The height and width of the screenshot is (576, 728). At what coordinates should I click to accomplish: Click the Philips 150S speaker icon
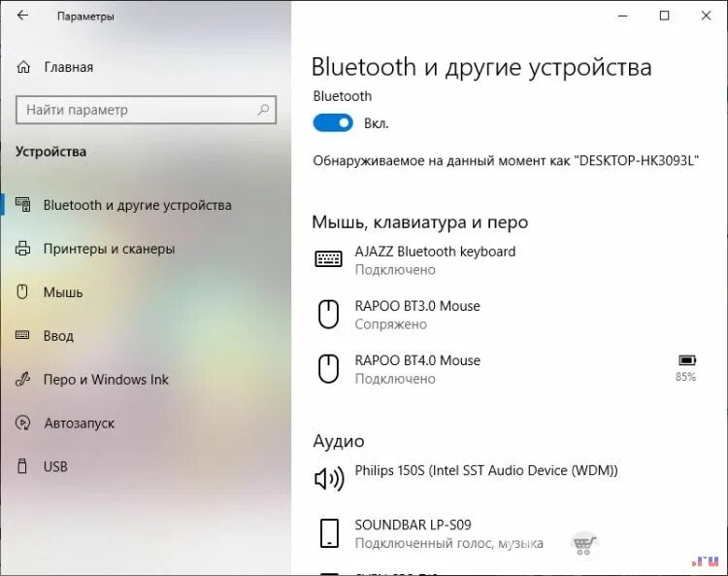329,479
